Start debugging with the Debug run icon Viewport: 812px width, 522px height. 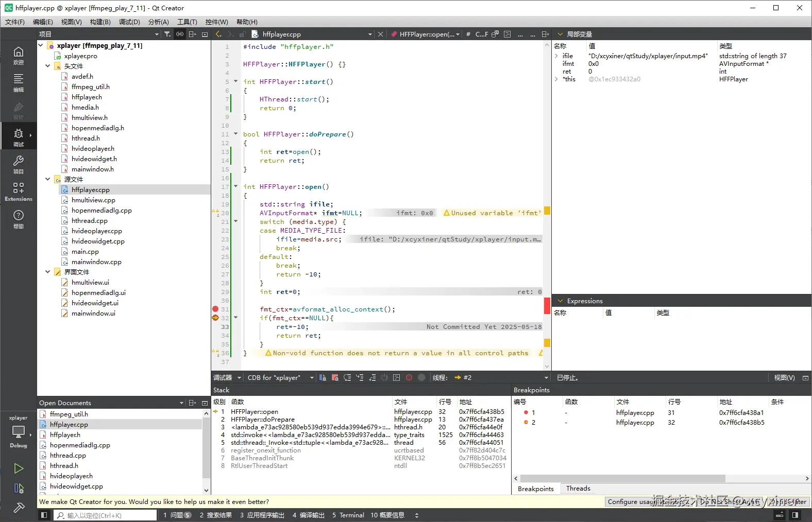[x=19, y=488]
